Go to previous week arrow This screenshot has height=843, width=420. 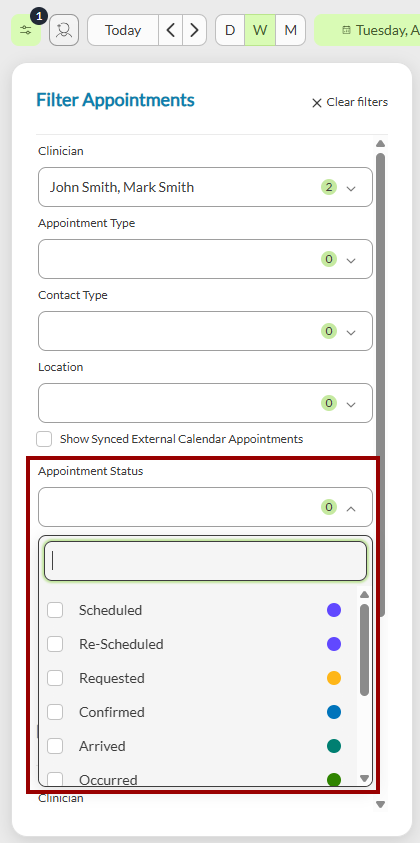coord(170,30)
